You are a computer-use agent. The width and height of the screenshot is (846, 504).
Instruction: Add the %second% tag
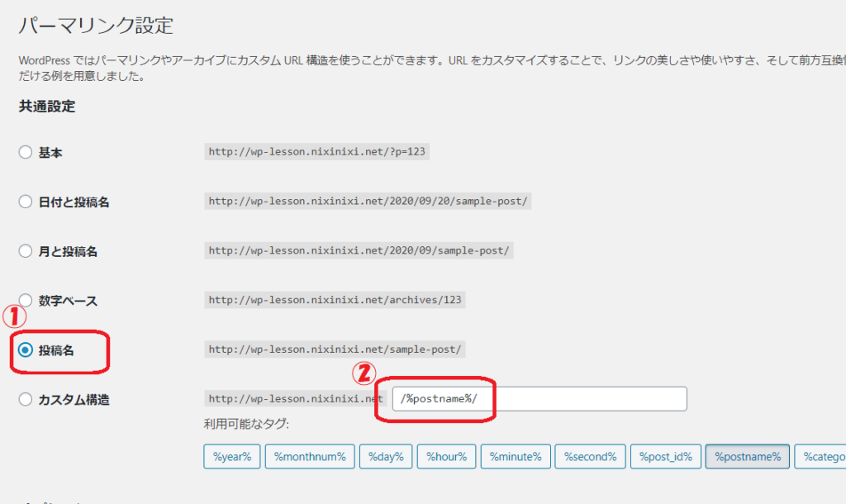coord(589,457)
